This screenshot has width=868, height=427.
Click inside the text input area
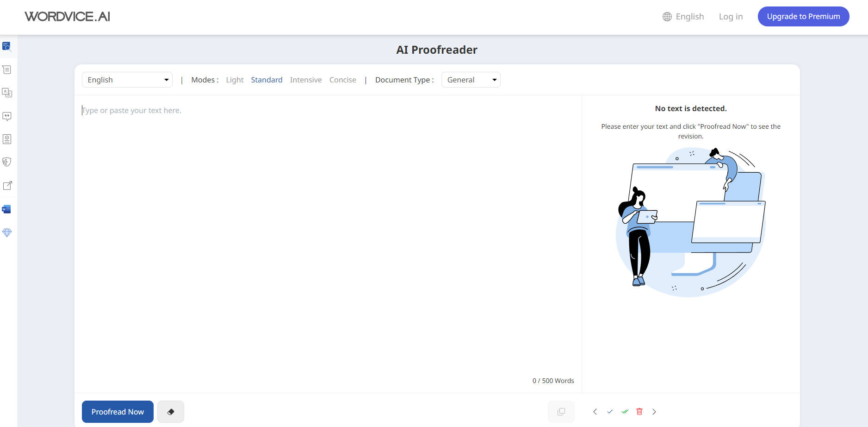(x=324, y=185)
